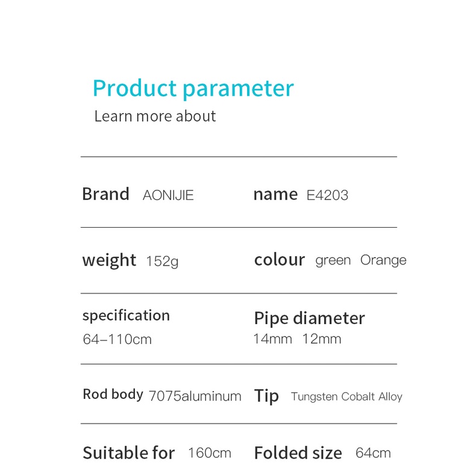The height and width of the screenshot is (476, 476).
Task: Select the 14mm pipe diameter value
Action: coord(272,339)
